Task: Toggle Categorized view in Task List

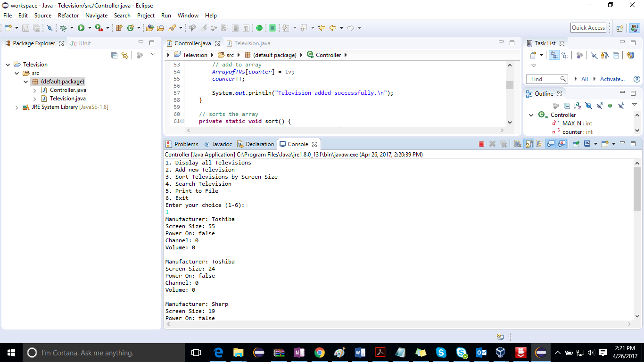Action: [x=554, y=55]
